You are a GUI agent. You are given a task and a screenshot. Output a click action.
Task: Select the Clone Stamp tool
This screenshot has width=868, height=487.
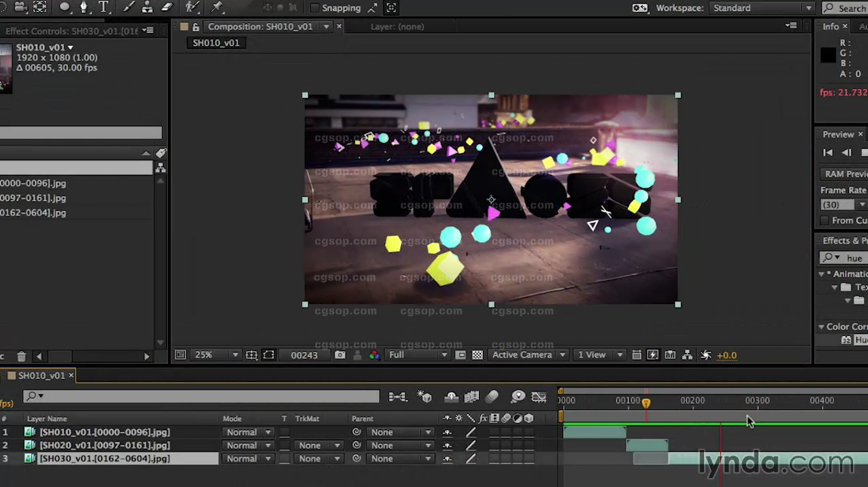pos(147,7)
